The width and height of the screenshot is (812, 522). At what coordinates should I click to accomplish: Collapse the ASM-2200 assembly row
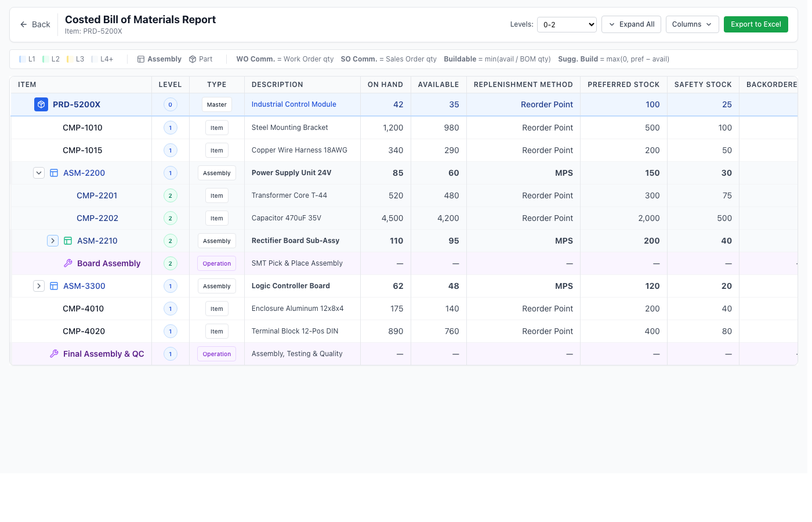(39, 173)
